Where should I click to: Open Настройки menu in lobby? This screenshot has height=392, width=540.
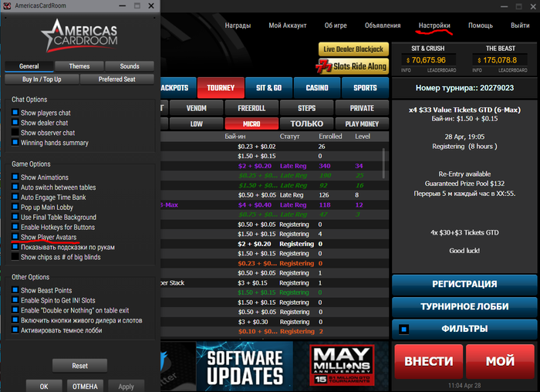coord(434,25)
